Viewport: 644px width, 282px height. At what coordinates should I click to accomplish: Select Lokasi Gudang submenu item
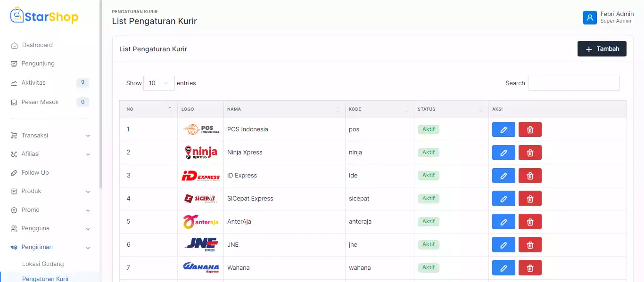[43, 264]
